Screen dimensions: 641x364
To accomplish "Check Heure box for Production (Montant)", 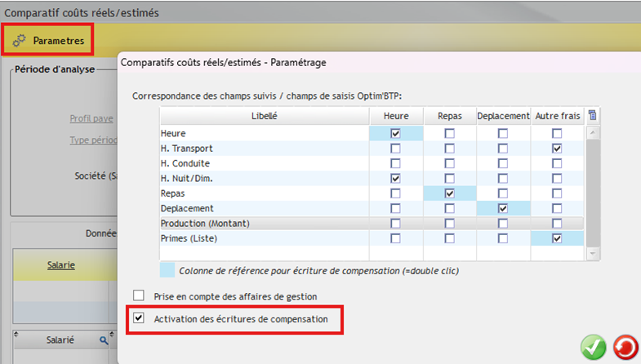I will (x=395, y=224).
